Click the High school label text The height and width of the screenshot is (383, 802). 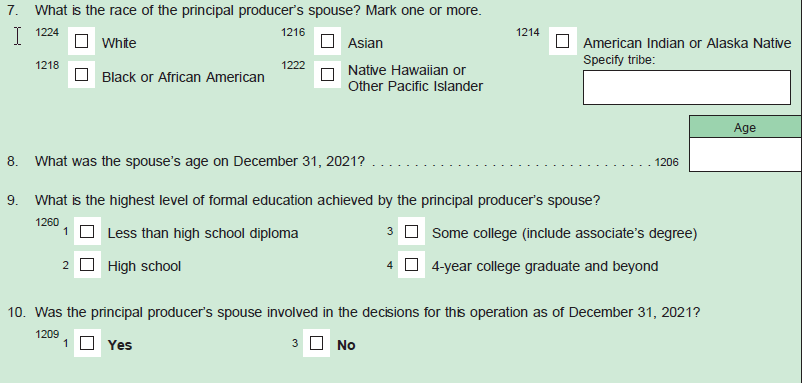tap(144, 266)
